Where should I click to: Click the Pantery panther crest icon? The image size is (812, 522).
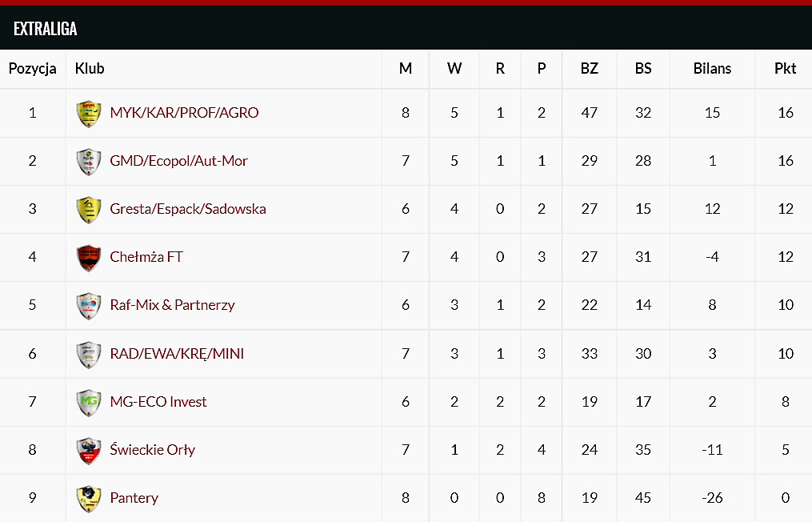pos(89,499)
